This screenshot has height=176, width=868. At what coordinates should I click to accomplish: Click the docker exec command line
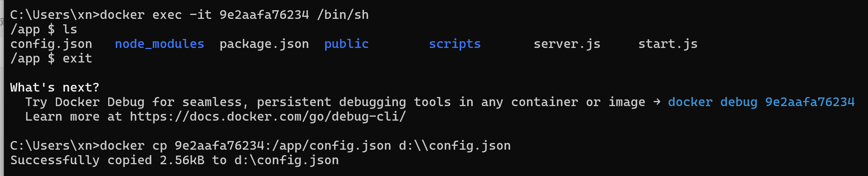coord(189,15)
